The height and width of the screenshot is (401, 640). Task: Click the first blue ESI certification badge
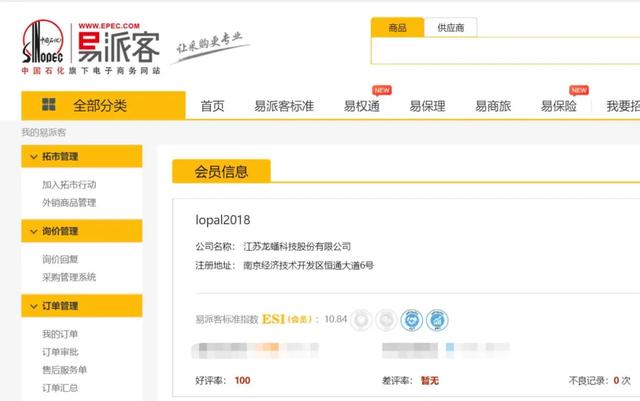pyautogui.click(x=411, y=320)
